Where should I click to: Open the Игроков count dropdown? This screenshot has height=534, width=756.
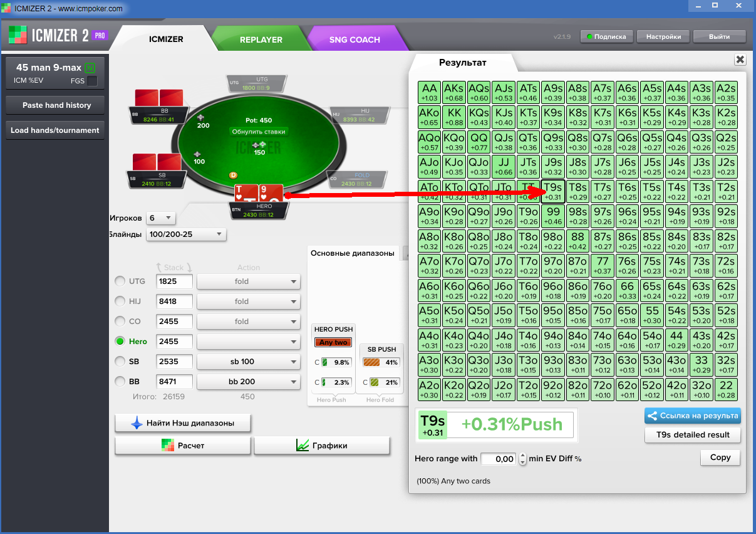tap(161, 218)
